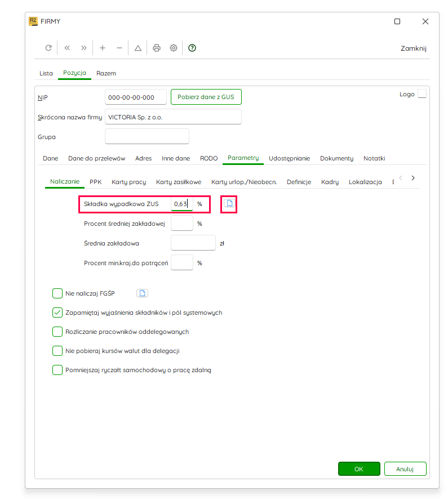The image size is (448, 500).
Task: Switch to Karty pracy sub-tab
Action: pyautogui.click(x=128, y=182)
